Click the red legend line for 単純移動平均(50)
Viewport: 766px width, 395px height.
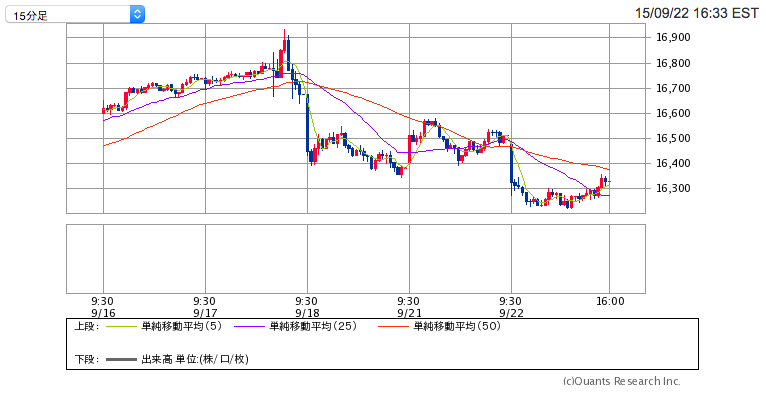[393, 327]
